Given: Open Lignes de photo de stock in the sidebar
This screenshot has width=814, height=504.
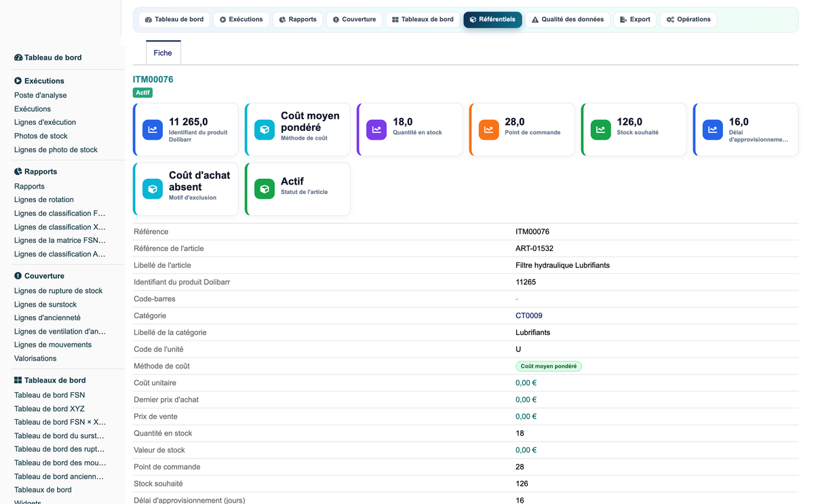Looking at the screenshot, I should [x=56, y=150].
